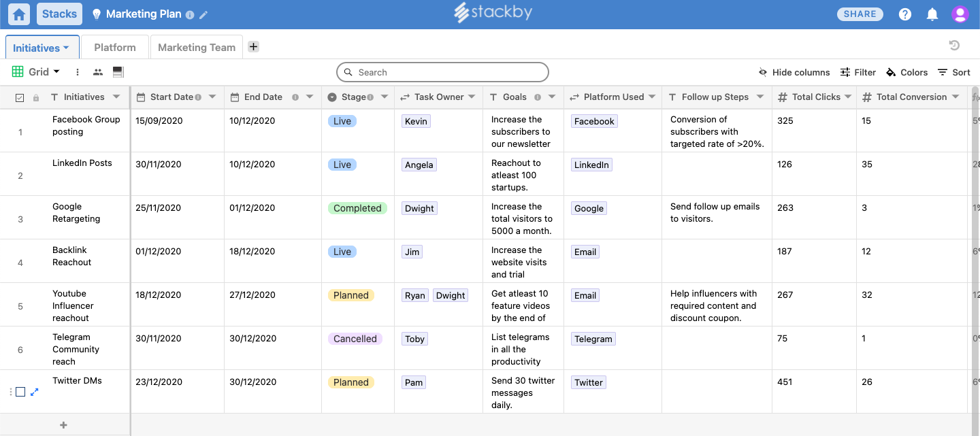The image size is (980, 436).
Task: Click the Hide columns button
Action: tap(794, 73)
